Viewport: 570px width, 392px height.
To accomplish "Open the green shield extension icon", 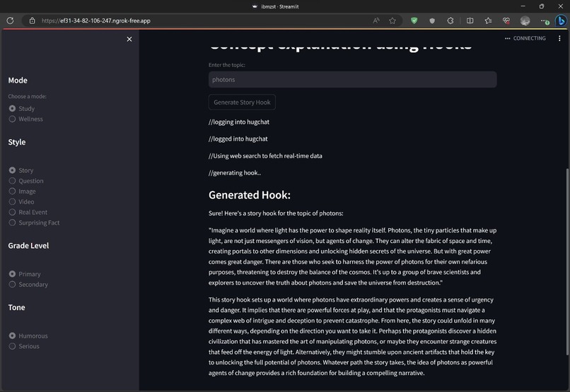I will (x=414, y=20).
